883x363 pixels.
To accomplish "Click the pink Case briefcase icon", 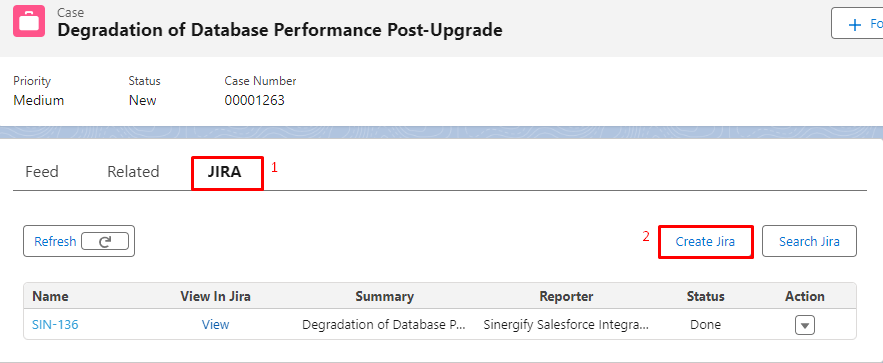I will (29, 21).
